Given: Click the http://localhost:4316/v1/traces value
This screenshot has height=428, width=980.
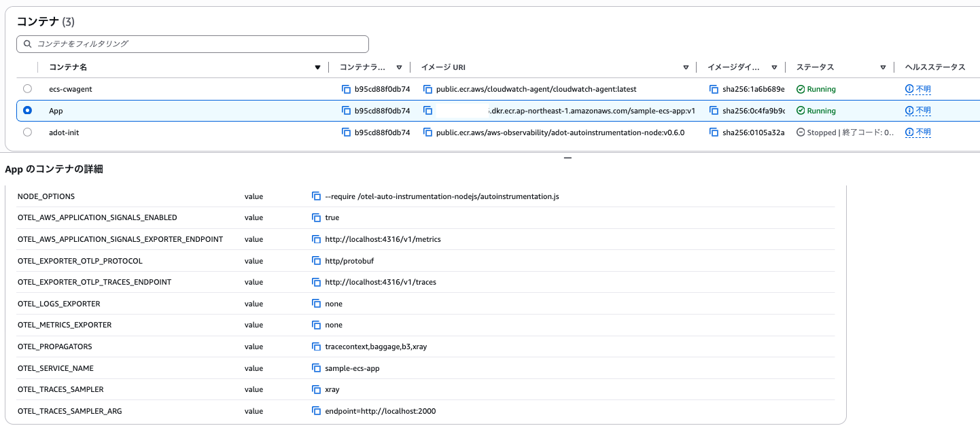Looking at the screenshot, I should click(381, 282).
